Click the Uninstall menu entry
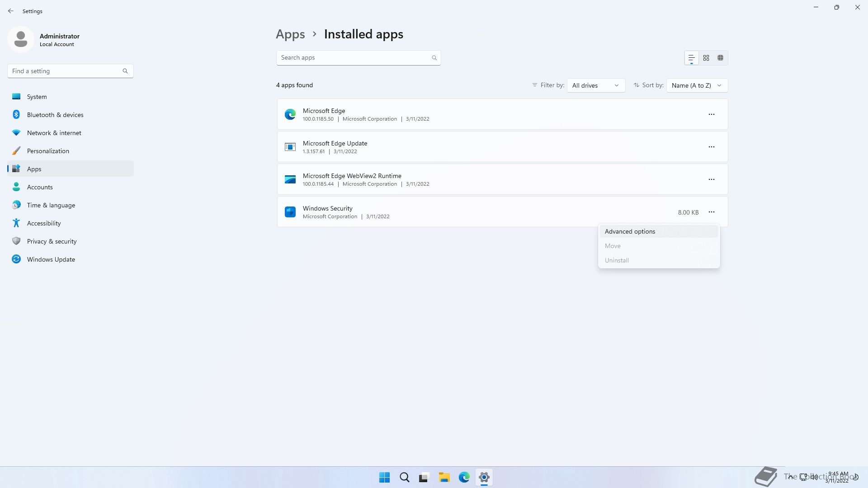The image size is (868, 488). tap(659, 260)
